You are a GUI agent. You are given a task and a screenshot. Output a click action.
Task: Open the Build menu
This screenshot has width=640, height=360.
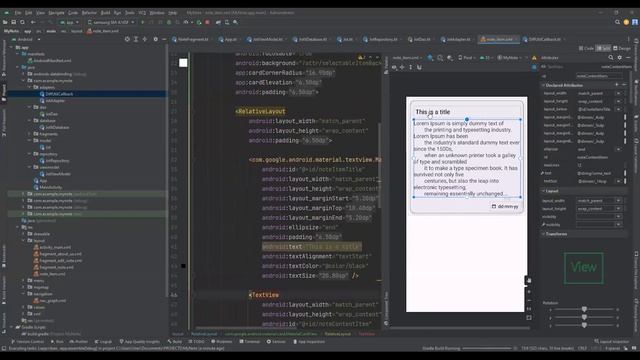tap(105, 13)
